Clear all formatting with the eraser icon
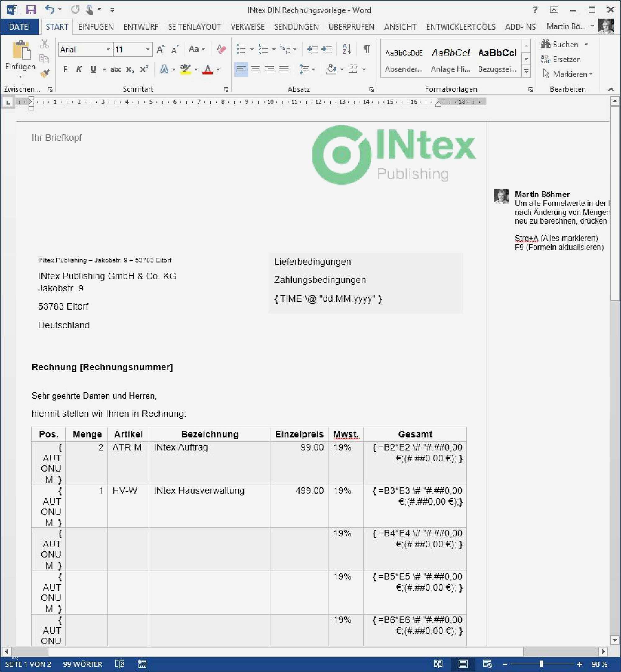621x672 pixels. (x=221, y=49)
